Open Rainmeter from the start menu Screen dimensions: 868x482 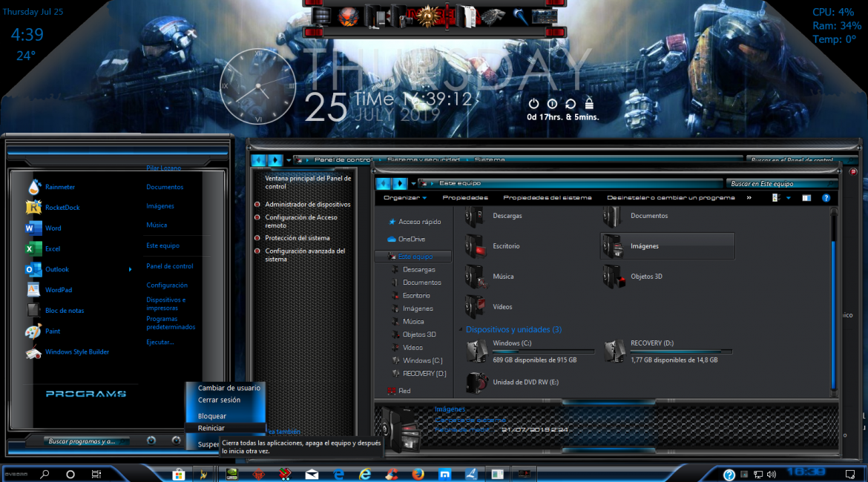[x=60, y=187]
